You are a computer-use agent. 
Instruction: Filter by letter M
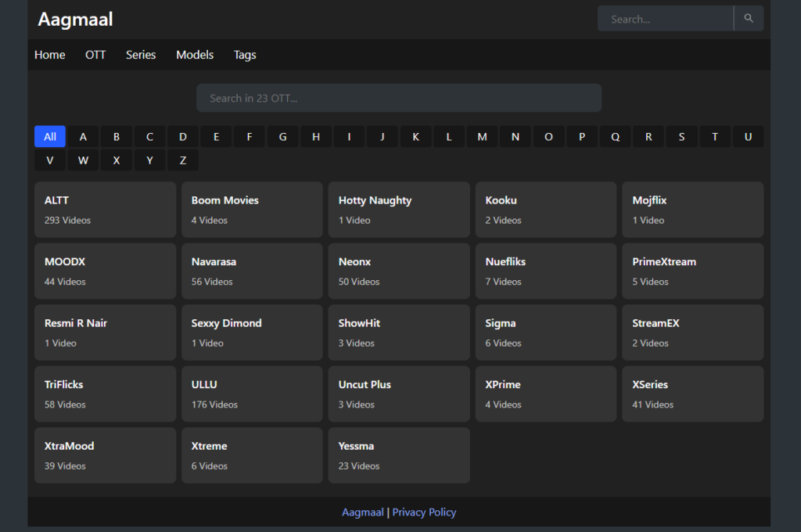click(x=482, y=136)
